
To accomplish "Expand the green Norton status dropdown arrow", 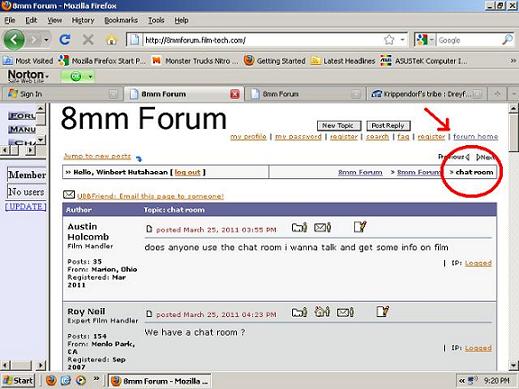I will tap(90, 77).
